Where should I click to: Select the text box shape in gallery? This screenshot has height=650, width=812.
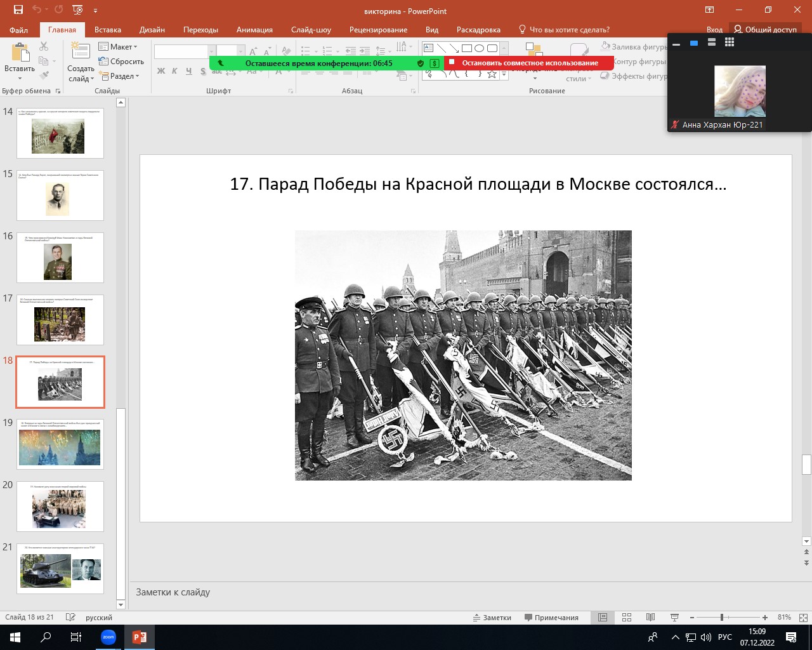coord(429,48)
